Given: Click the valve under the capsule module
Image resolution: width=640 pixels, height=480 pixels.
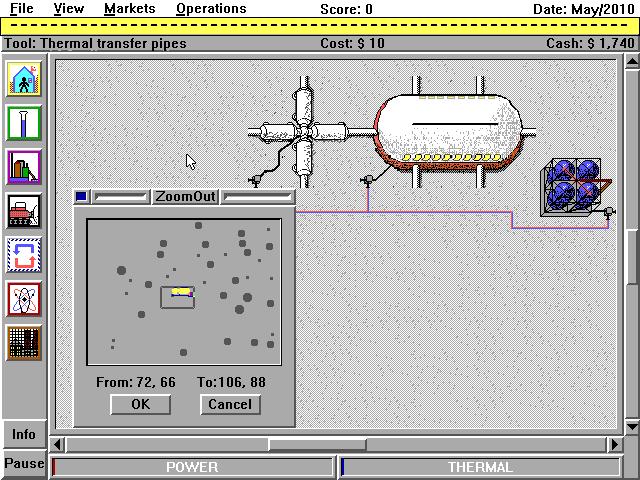Looking at the screenshot, I should pos(367,180).
